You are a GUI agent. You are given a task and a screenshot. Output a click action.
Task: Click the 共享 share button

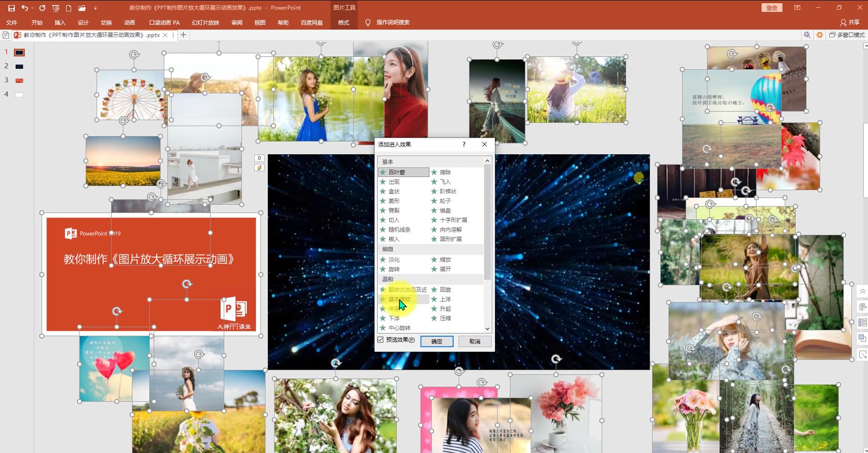(x=850, y=23)
